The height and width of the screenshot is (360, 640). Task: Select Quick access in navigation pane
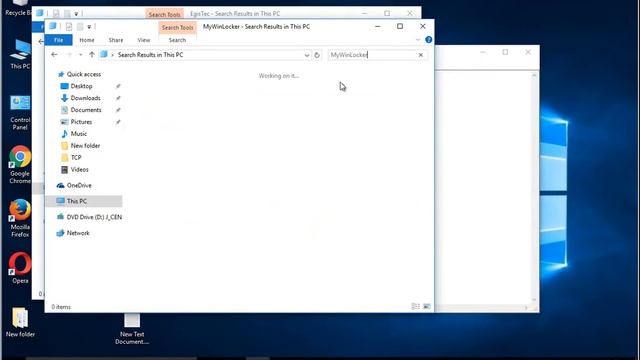[83, 74]
